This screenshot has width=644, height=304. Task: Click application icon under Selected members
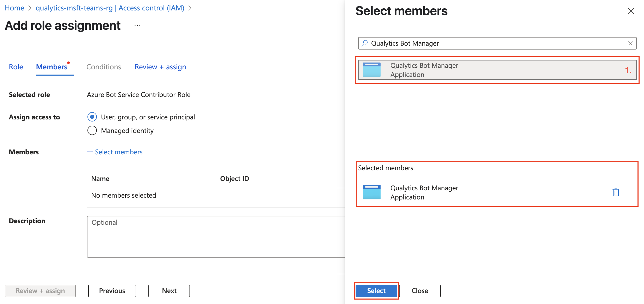tap(371, 192)
